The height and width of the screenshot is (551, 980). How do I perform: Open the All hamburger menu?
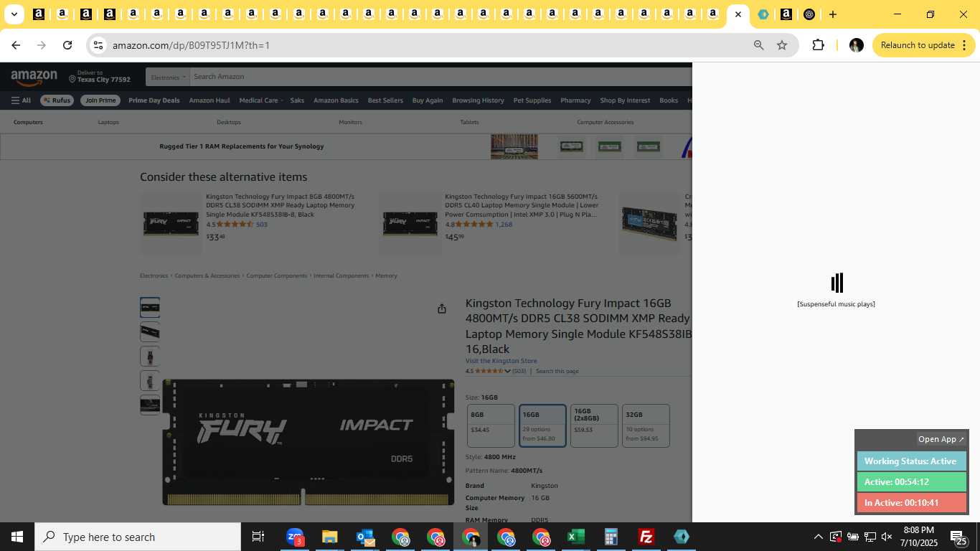click(21, 100)
